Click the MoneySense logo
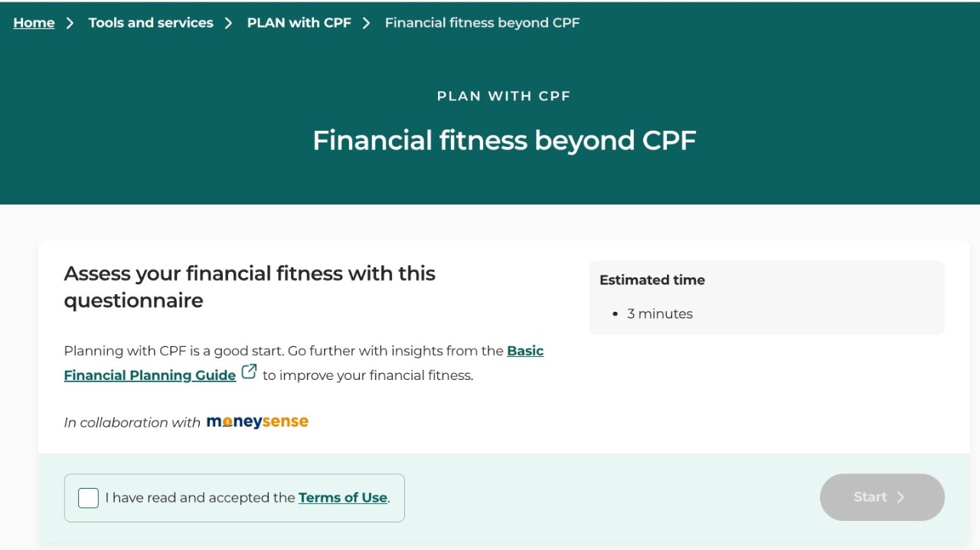 click(x=257, y=421)
